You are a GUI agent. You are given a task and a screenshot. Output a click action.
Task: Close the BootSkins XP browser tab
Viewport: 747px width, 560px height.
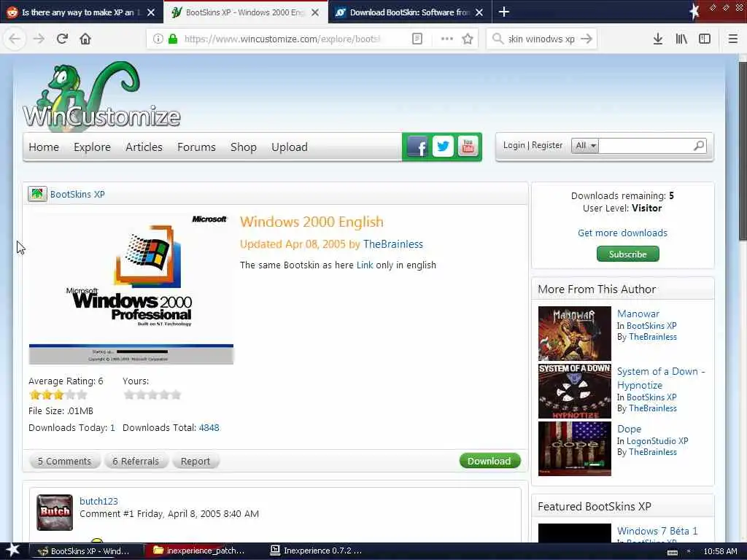tap(315, 12)
